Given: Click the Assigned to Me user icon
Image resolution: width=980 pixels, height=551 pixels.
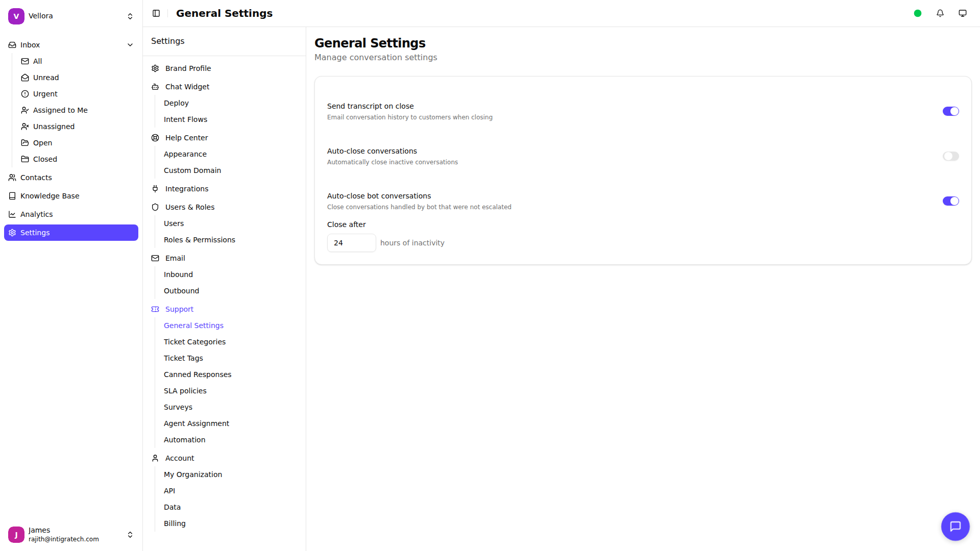Looking at the screenshot, I should (25, 110).
